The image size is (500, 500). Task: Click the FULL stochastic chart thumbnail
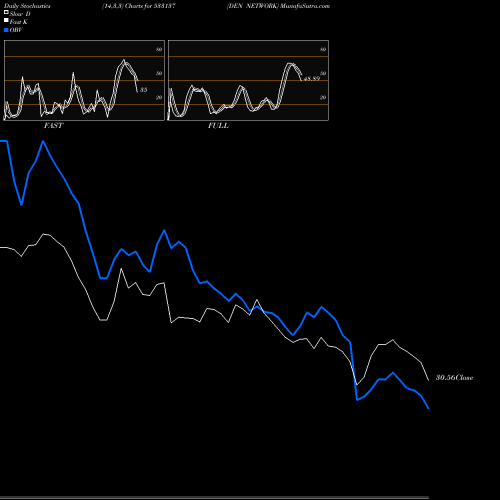tap(248, 80)
